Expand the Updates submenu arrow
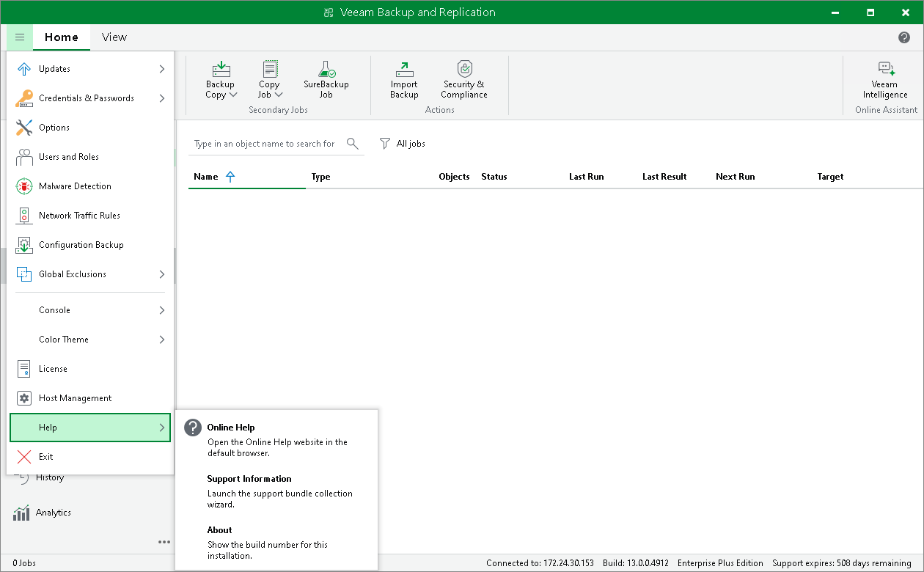924x572 pixels. [x=161, y=69]
